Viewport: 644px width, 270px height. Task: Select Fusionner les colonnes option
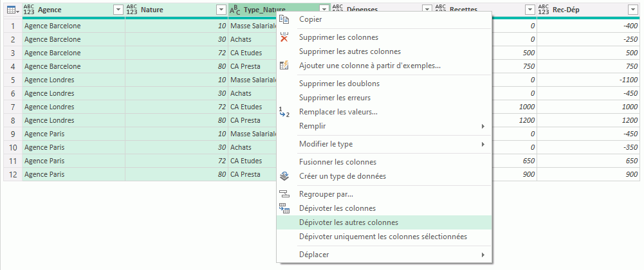[338, 162]
